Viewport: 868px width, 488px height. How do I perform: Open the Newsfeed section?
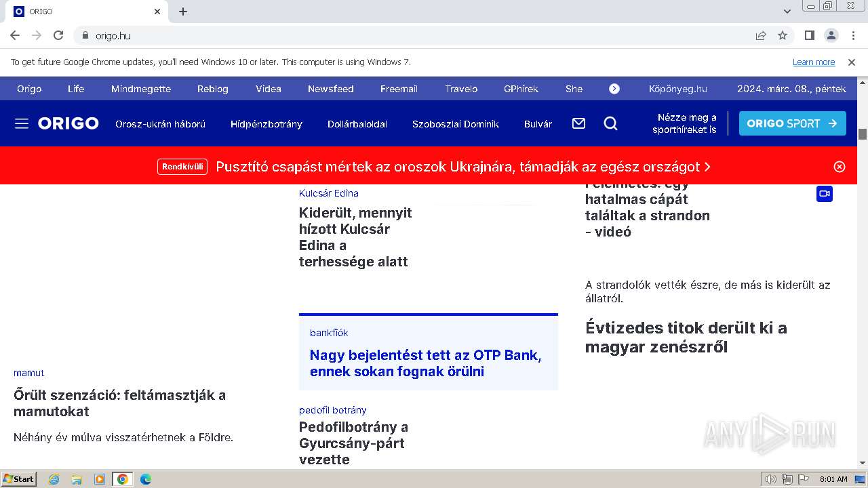[x=331, y=89]
